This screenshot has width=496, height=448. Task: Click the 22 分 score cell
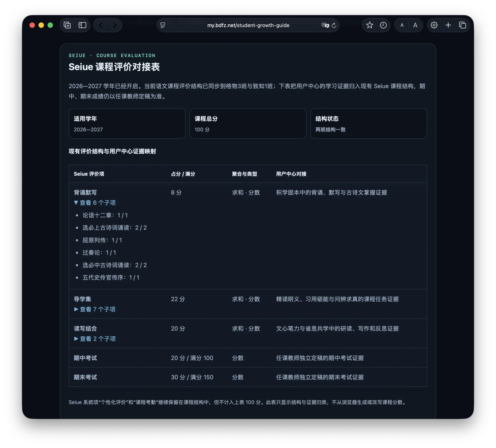pyautogui.click(x=178, y=299)
